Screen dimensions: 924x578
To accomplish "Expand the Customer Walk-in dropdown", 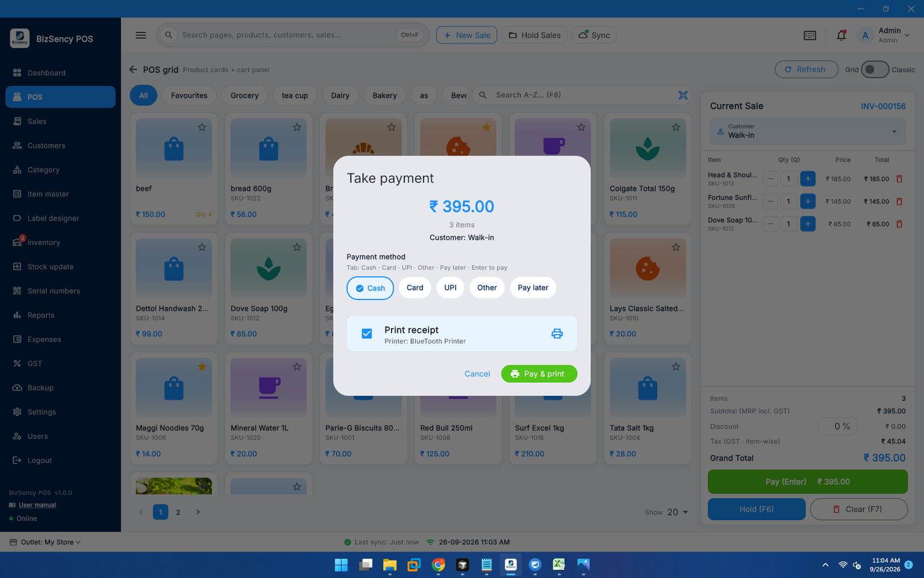I will (807, 131).
